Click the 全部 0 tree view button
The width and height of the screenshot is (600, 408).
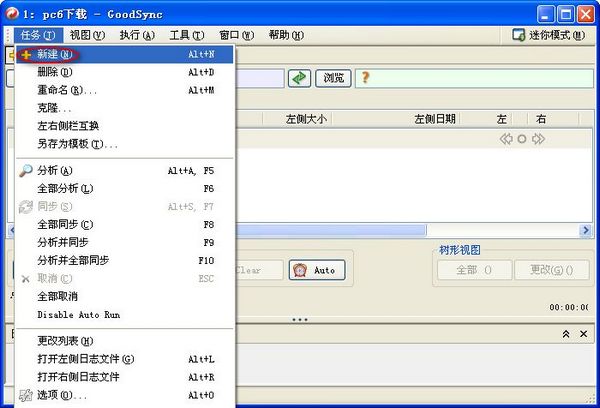click(x=474, y=270)
